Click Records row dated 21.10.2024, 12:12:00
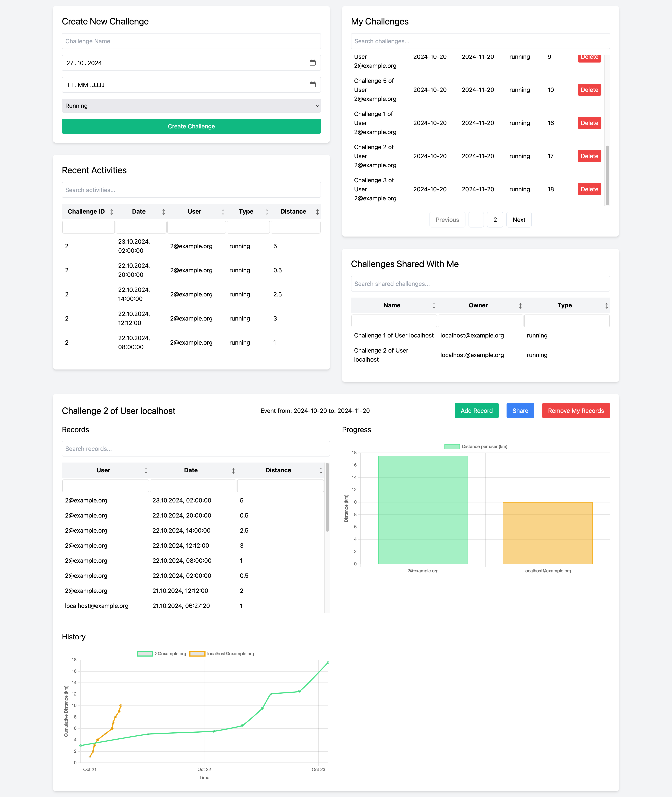Image resolution: width=672 pixels, height=797 pixels. pyautogui.click(x=193, y=591)
